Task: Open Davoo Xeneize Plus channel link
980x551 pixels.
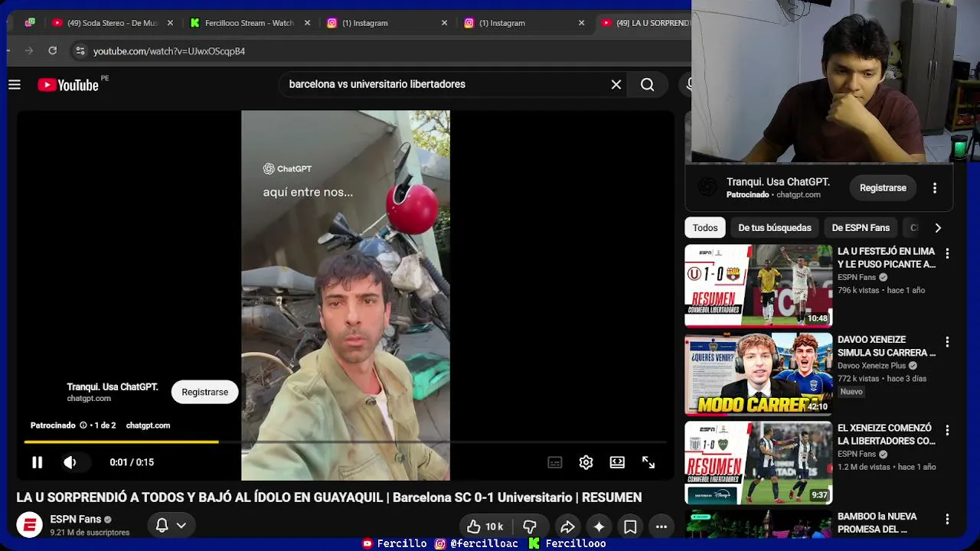Action: pyautogui.click(x=872, y=366)
